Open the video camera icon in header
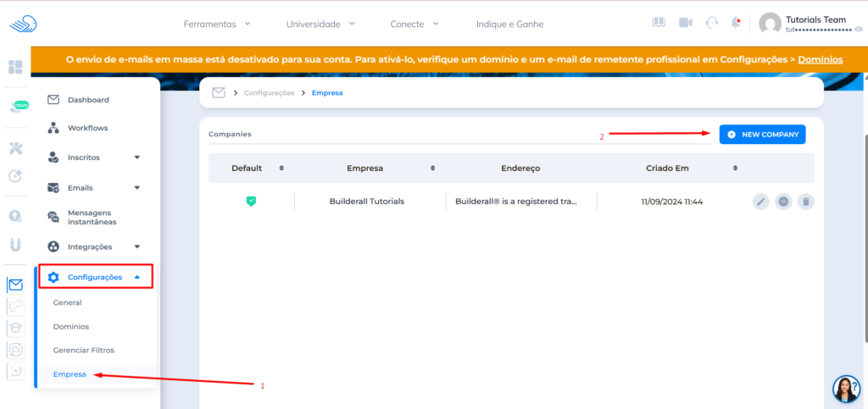This screenshot has height=409, width=868. [x=686, y=23]
